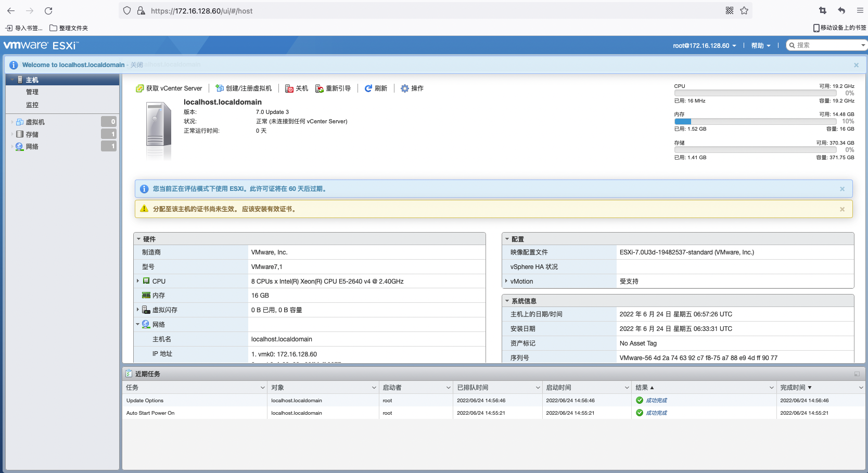Click 关闭 link in welcome banner

136,65
